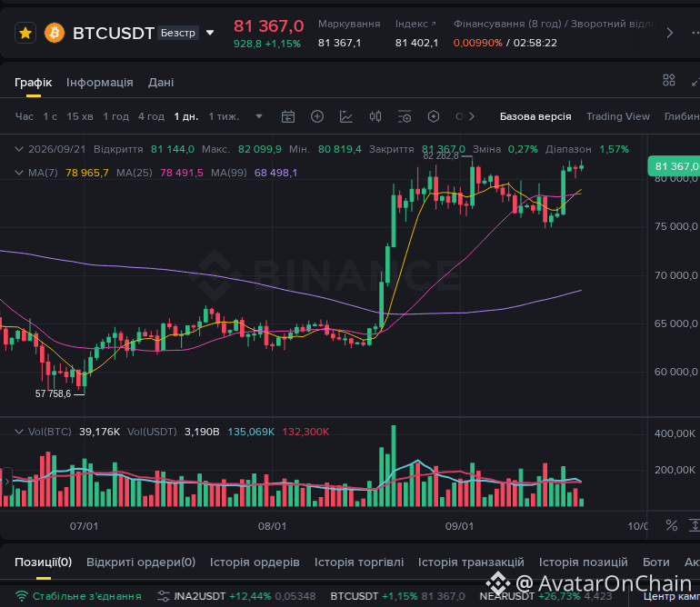Open the calendar date picker icon
700x607 pixels.
tap(288, 116)
